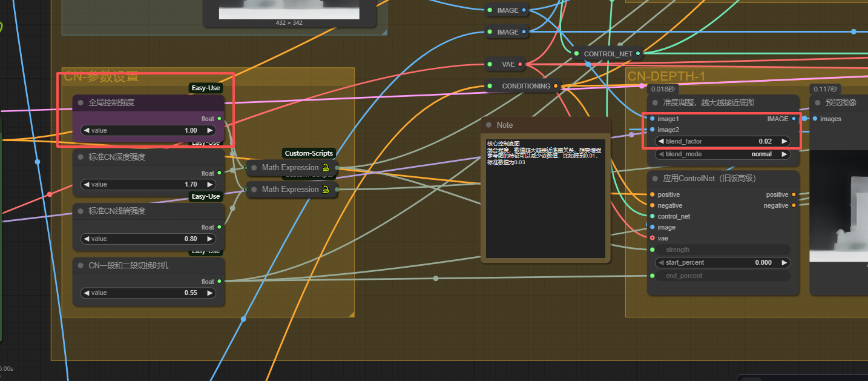
Task: Increase 标准CN深度强度 value with right arrow
Action: [x=209, y=185]
